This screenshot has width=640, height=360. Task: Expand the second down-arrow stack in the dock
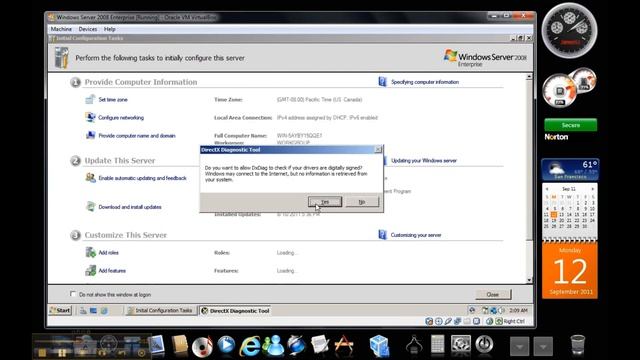tap(543, 347)
